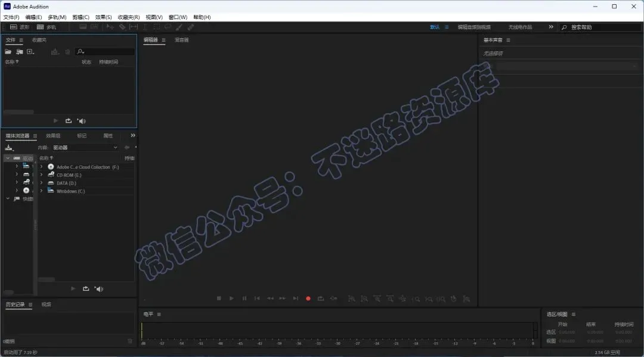Click the insert into multitrack icon in Files panel
Image resolution: width=644 pixels, height=357 pixels.
pos(55,52)
